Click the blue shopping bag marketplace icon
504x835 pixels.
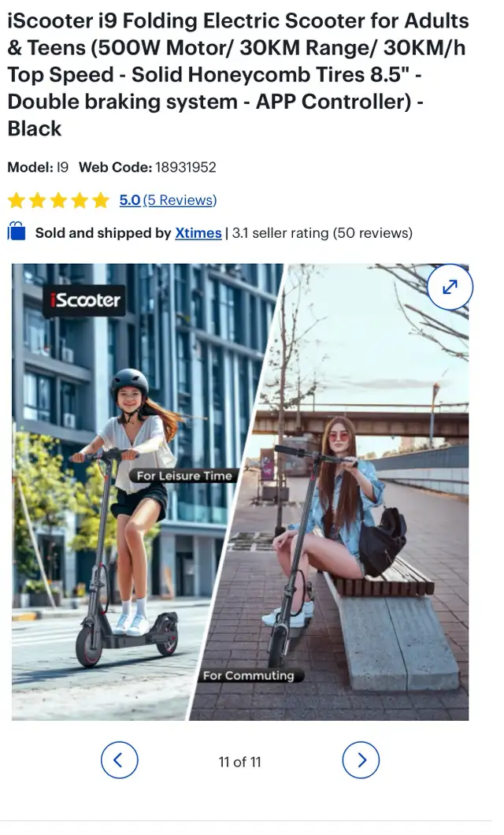(17, 232)
